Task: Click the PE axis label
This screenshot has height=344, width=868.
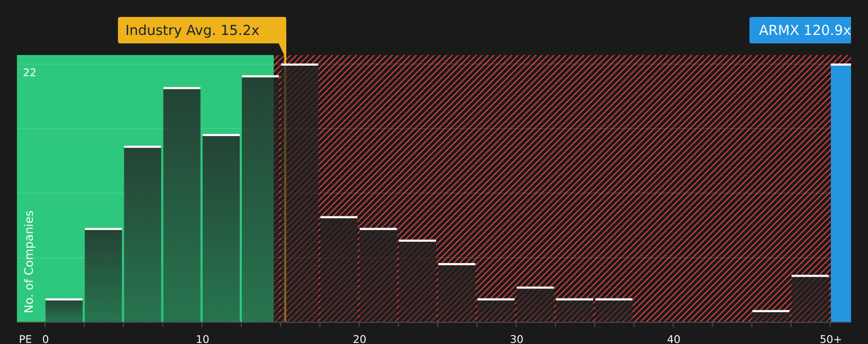Action: (25, 339)
